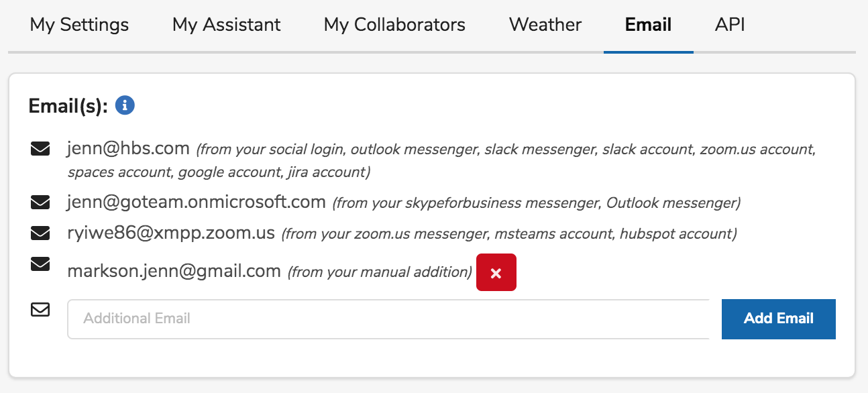Click the envelope icon beside jenn@goteam.onmicrosoft.com
This screenshot has width=868, height=393.
point(40,202)
